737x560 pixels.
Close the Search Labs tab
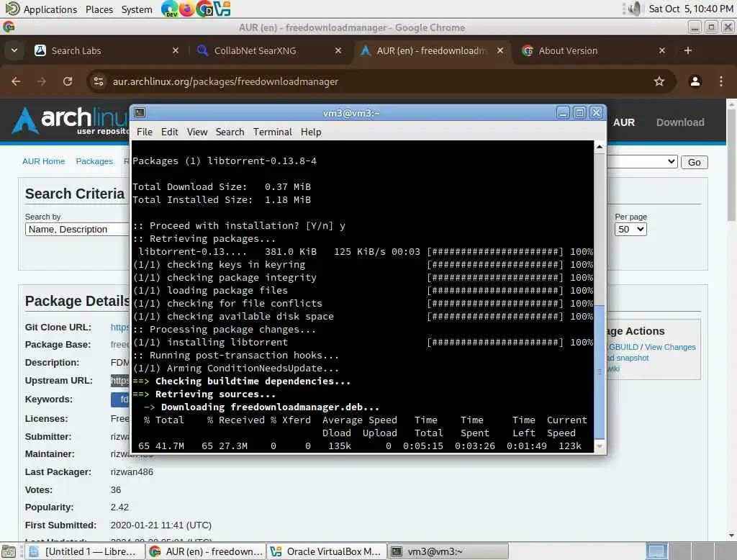176,50
